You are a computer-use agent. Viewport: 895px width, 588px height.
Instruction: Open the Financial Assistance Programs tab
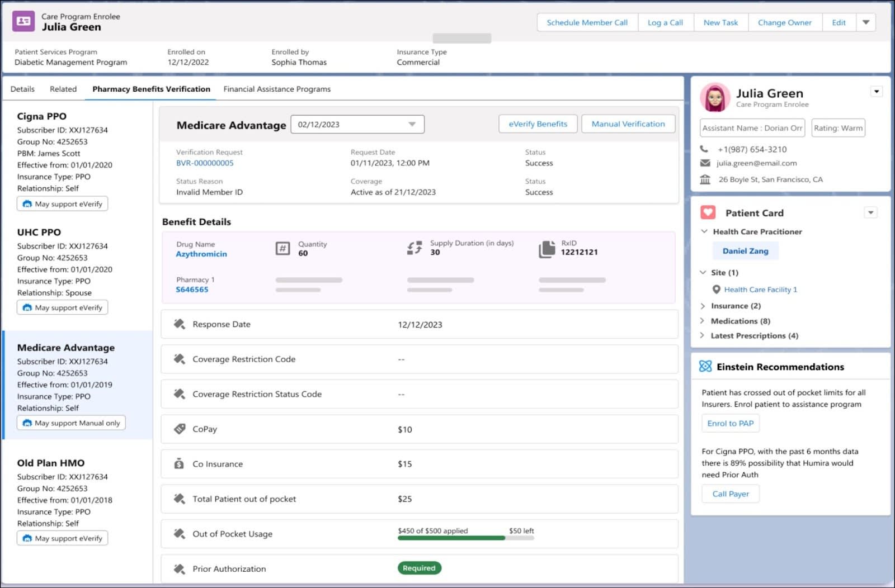tap(277, 89)
